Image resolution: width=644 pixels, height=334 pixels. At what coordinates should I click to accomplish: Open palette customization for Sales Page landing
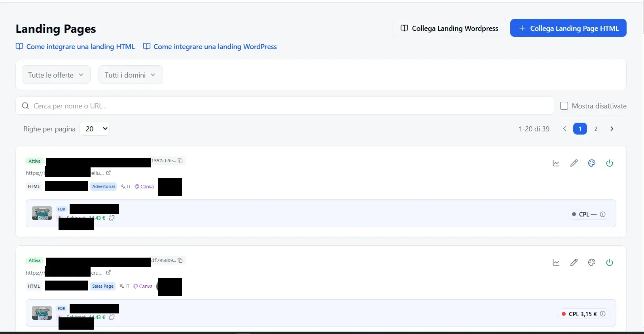[x=592, y=262]
